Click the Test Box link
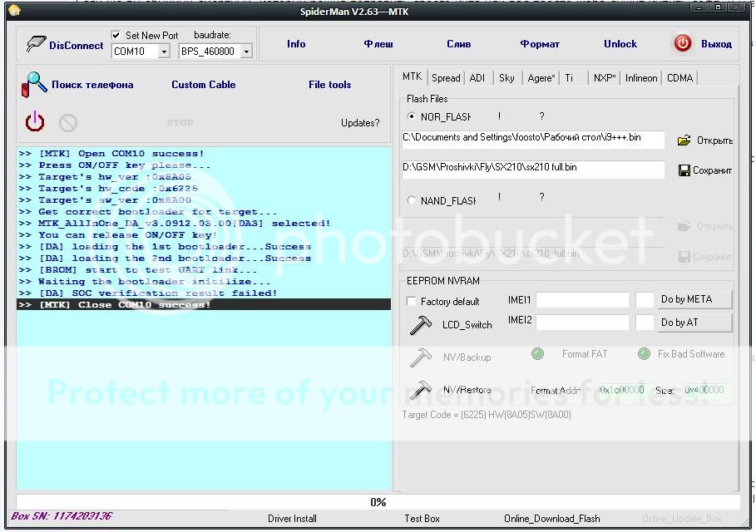 coord(422,519)
